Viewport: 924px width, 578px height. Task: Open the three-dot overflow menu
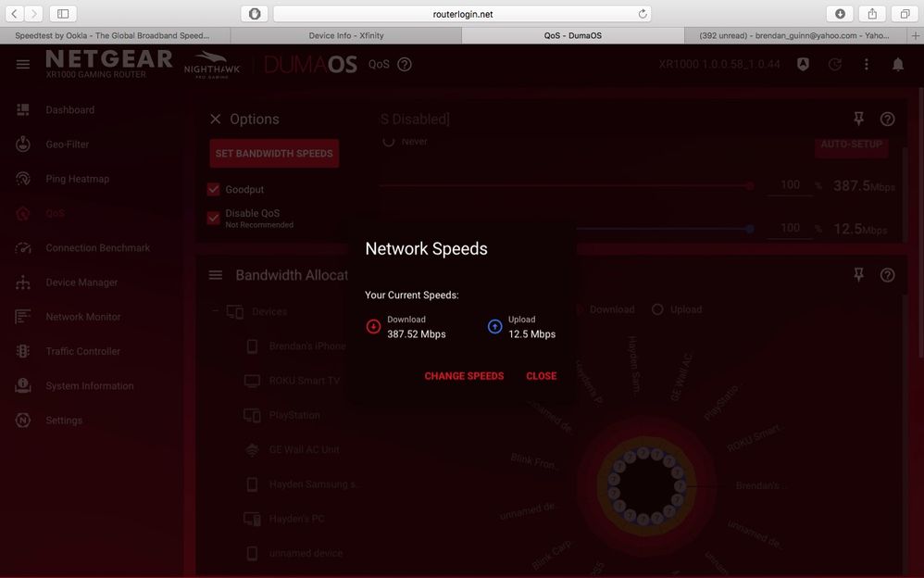coord(866,64)
